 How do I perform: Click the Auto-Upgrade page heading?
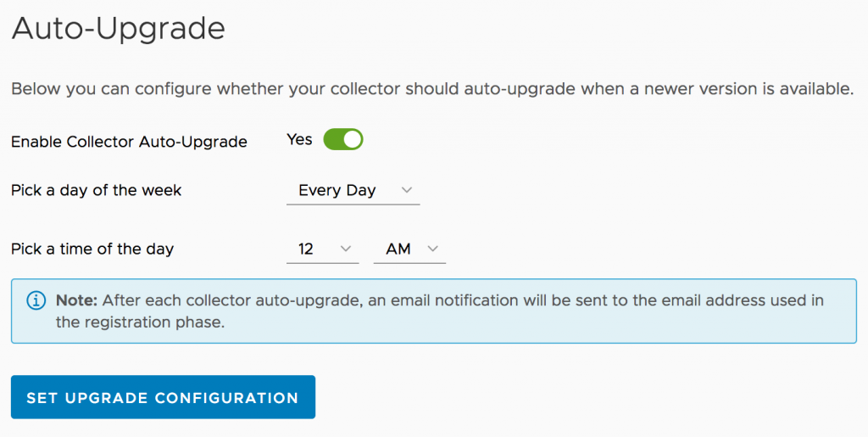pyautogui.click(x=118, y=29)
